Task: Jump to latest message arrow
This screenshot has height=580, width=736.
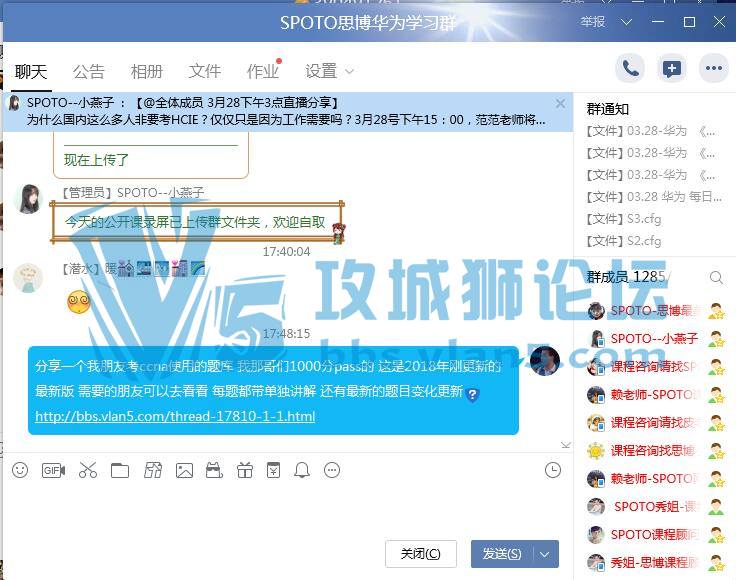Action: tap(566, 444)
